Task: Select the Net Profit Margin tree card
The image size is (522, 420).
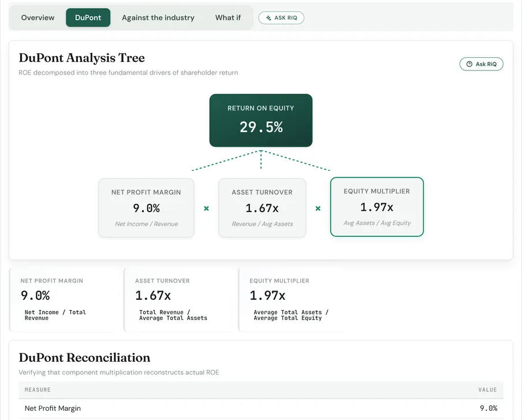Action: (x=146, y=208)
